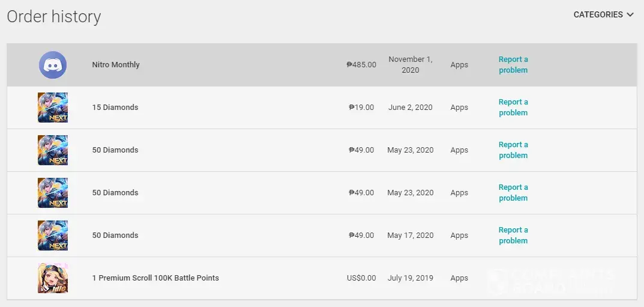Select the 15 Diamonds order title

(x=115, y=108)
